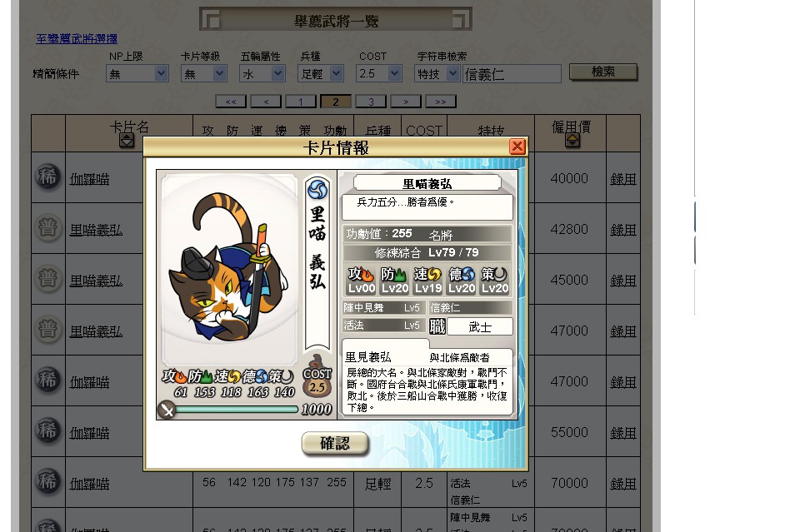Viewport: 800px width, 532px height.
Task: Click the 防 Lv20 defense training icon
Action: click(394, 281)
